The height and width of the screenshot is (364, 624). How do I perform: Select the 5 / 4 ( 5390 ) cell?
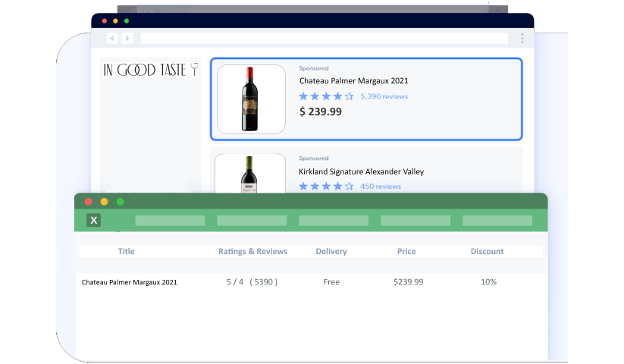tap(252, 282)
